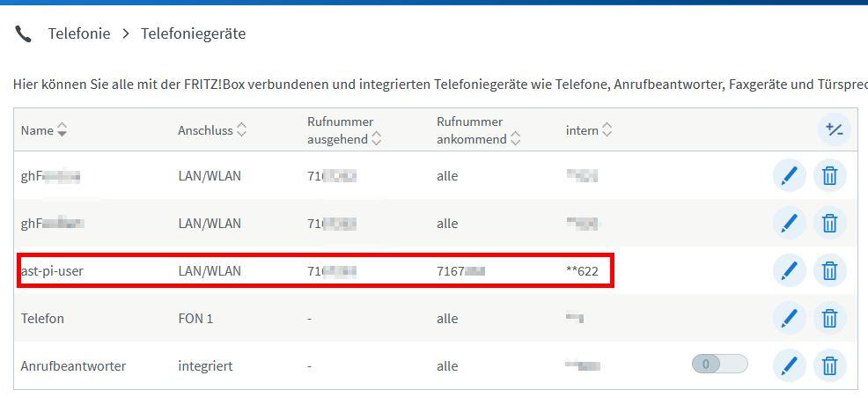Click the ast-pi-user name cell
Screen dimensions: 868x398
coord(52,271)
